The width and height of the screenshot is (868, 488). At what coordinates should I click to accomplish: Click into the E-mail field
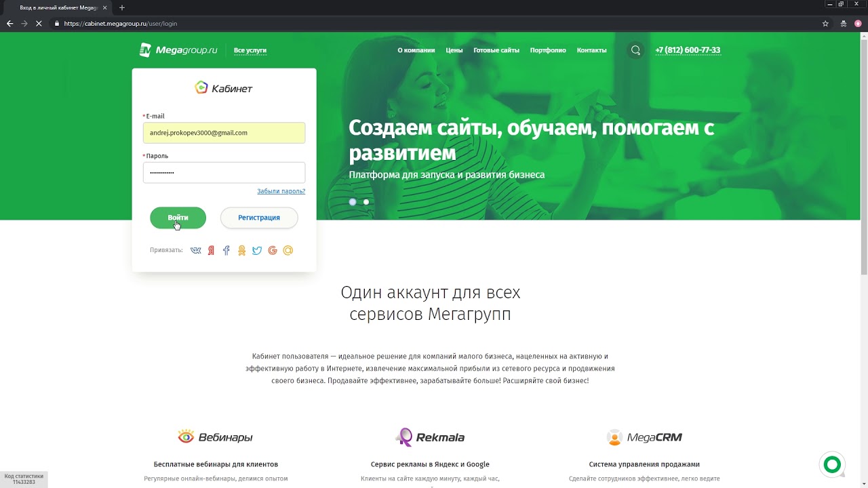(x=224, y=133)
